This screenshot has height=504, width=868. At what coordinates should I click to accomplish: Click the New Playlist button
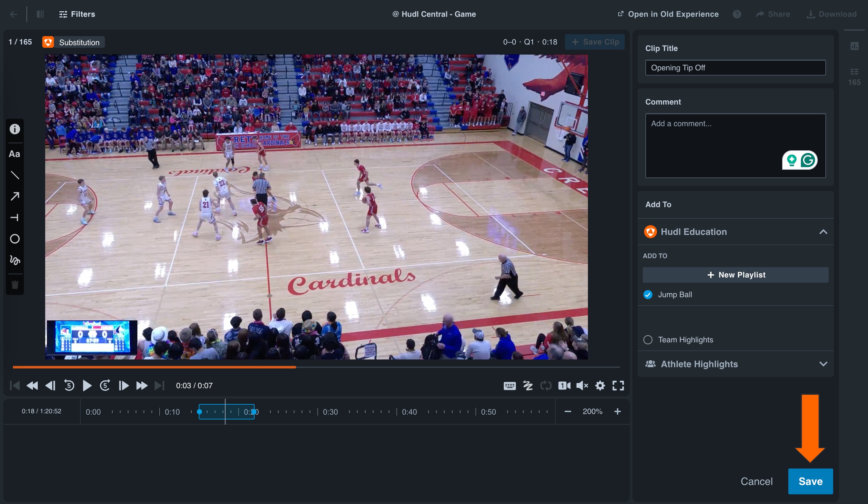(x=735, y=275)
